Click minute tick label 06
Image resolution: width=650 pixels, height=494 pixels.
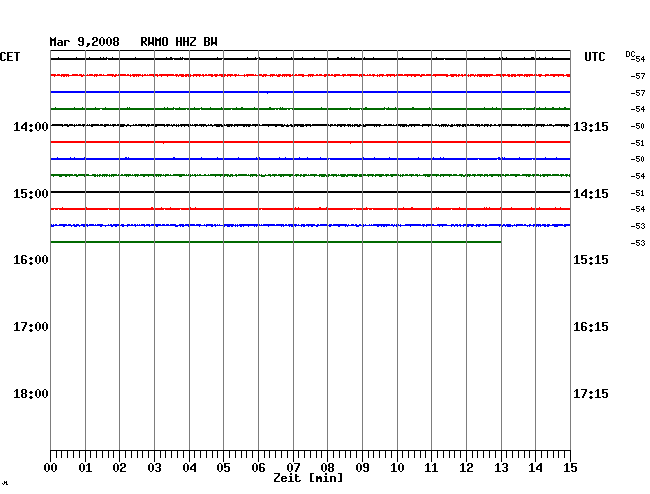click(x=258, y=467)
